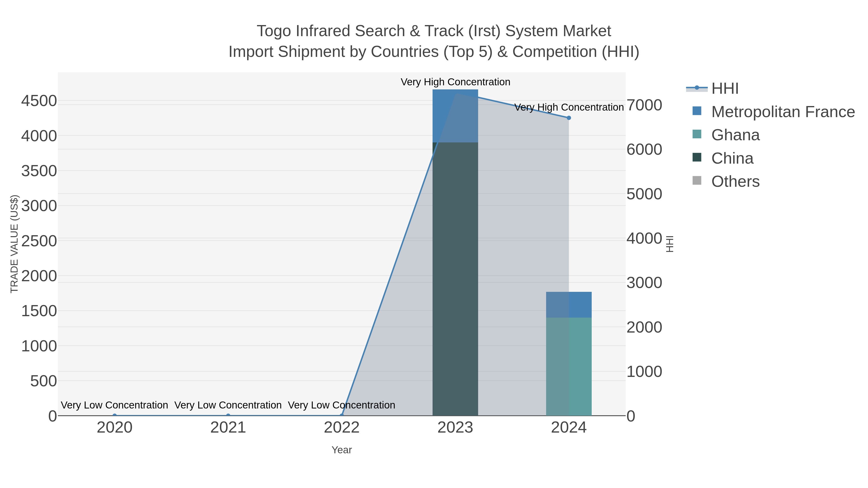
Task: Click the 4000 right axis tick label
Action: coord(644,238)
